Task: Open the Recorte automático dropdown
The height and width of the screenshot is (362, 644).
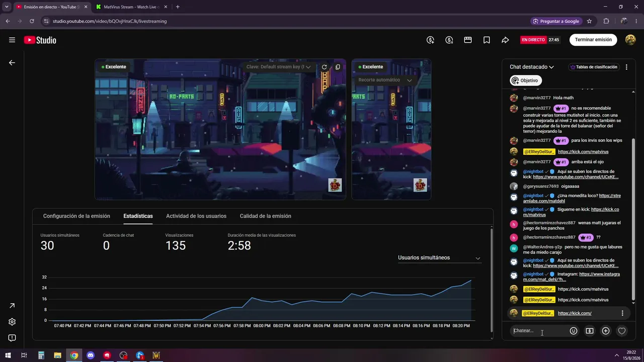Action: pos(385,80)
